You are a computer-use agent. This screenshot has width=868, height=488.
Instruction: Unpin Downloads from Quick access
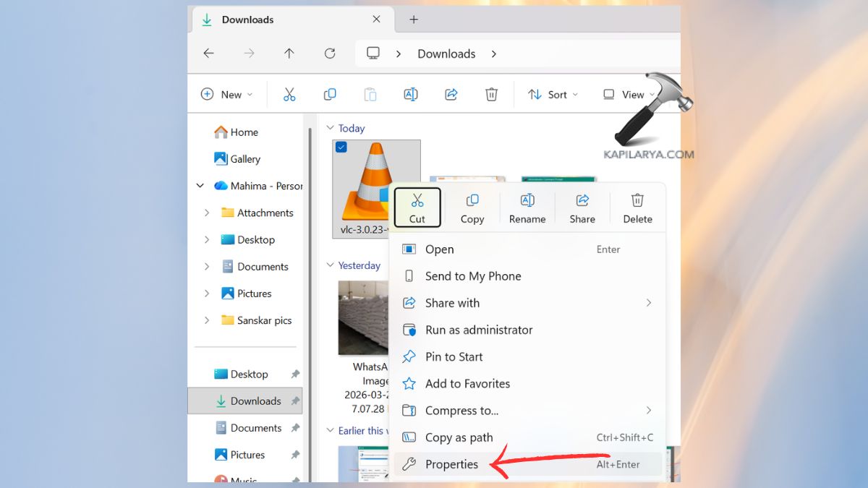296,401
